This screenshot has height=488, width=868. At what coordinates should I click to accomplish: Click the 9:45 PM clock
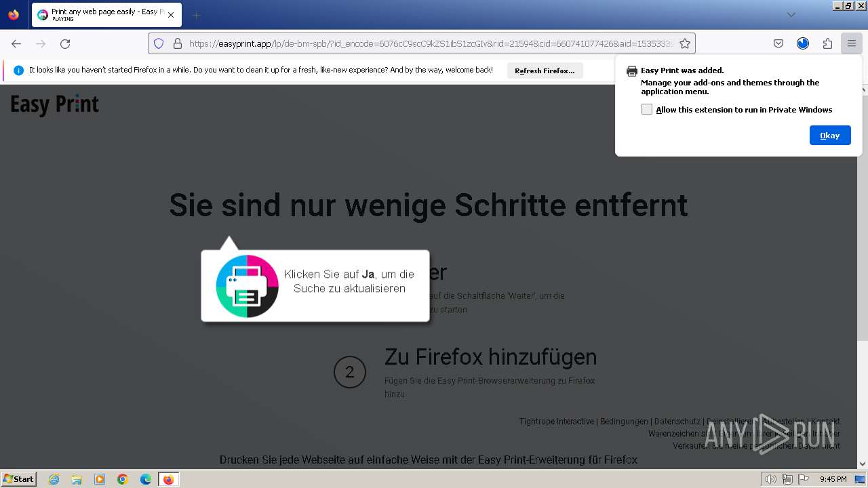click(833, 479)
